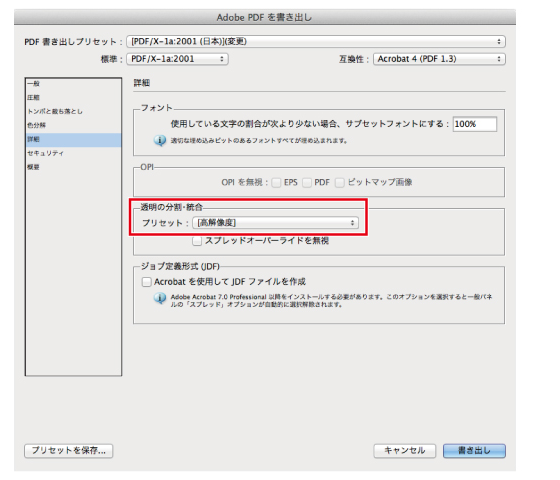Enable スプレッドオーバーライドを無視 checkbox

(197, 241)
